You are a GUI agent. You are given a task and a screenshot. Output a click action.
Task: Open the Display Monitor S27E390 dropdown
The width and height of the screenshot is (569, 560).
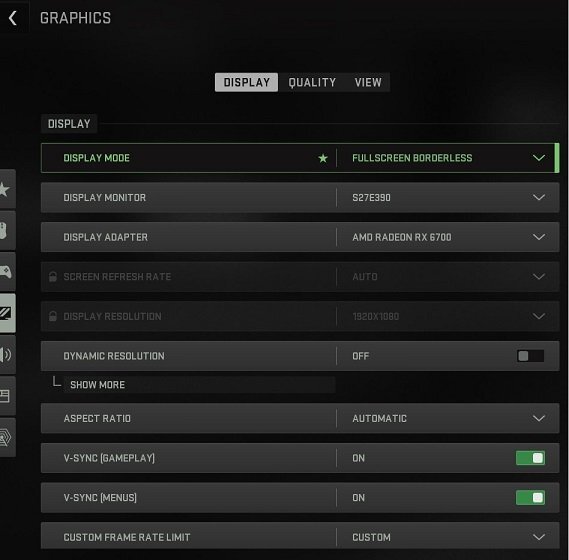click(448, 197)
